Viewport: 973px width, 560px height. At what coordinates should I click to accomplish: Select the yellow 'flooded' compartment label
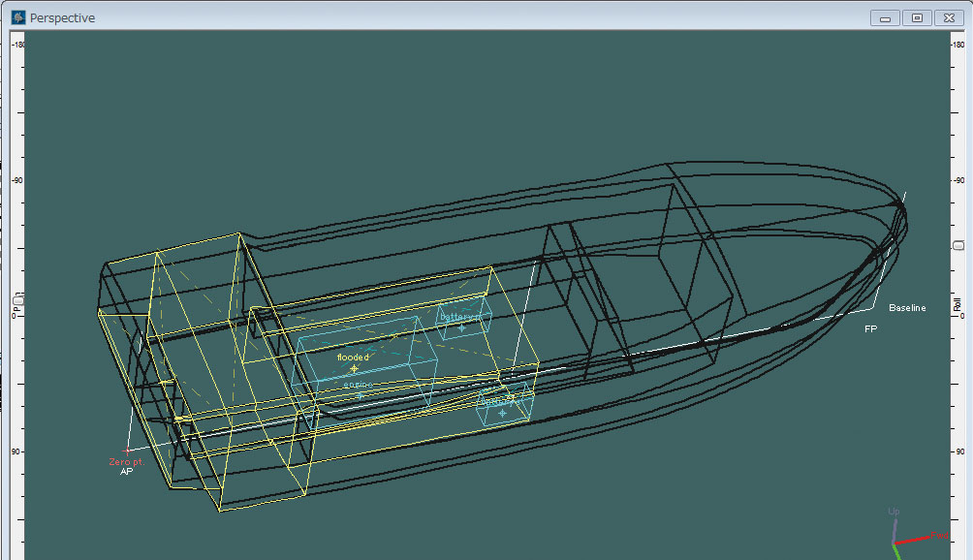pyautogui.click(x=353, y=358)
